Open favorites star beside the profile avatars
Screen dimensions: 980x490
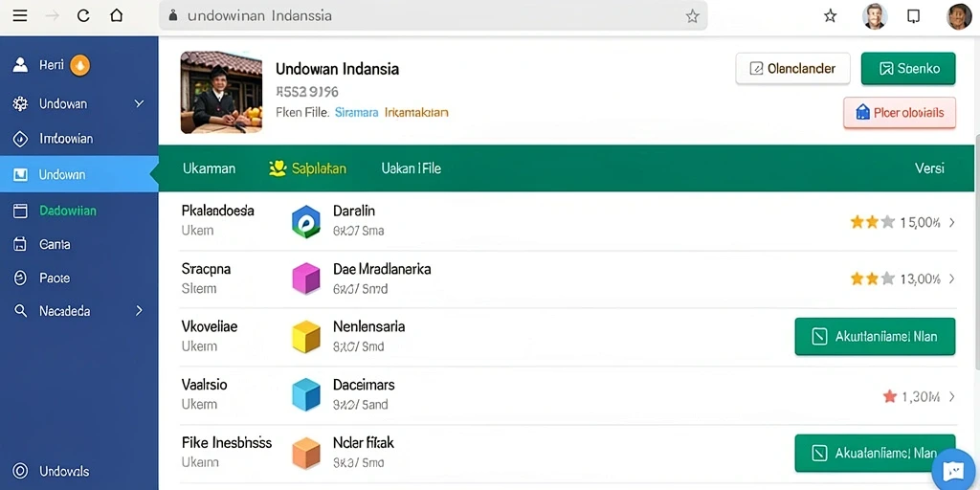coord(830,16)
